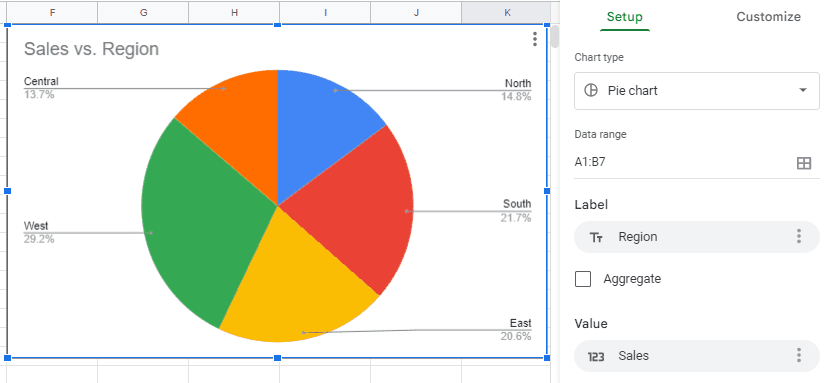Viewport: 835px width, 383px height.
Task: Select column G header
Action: coord(143,12)
